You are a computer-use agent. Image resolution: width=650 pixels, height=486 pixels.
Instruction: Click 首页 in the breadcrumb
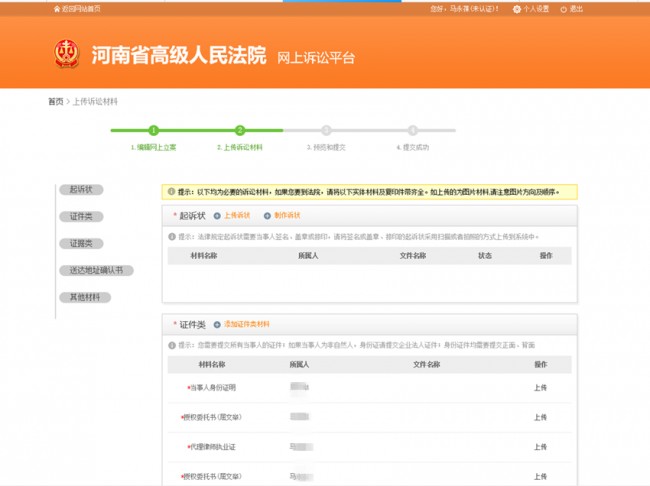(x=56, y=102)
